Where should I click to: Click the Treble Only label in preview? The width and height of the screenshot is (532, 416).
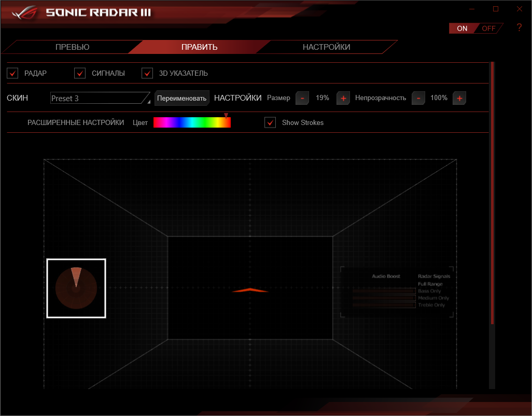pyautogui.click(x=431, y=305)
